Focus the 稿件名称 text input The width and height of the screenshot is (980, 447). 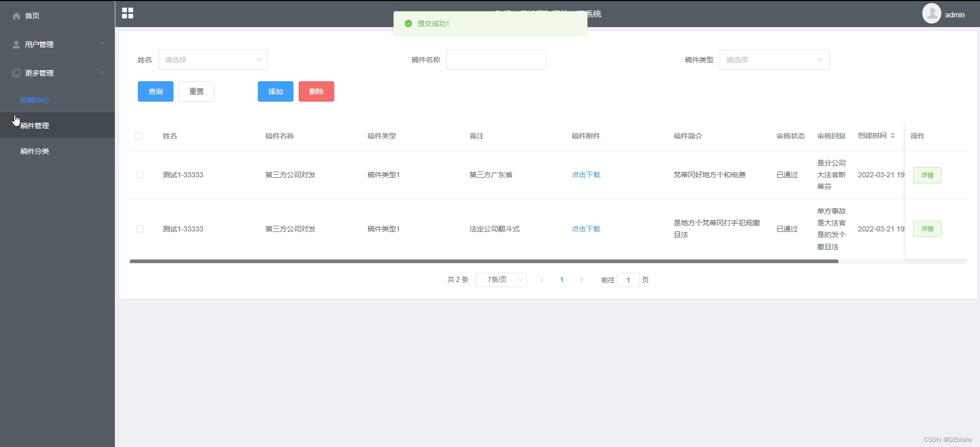coord(496,60)
